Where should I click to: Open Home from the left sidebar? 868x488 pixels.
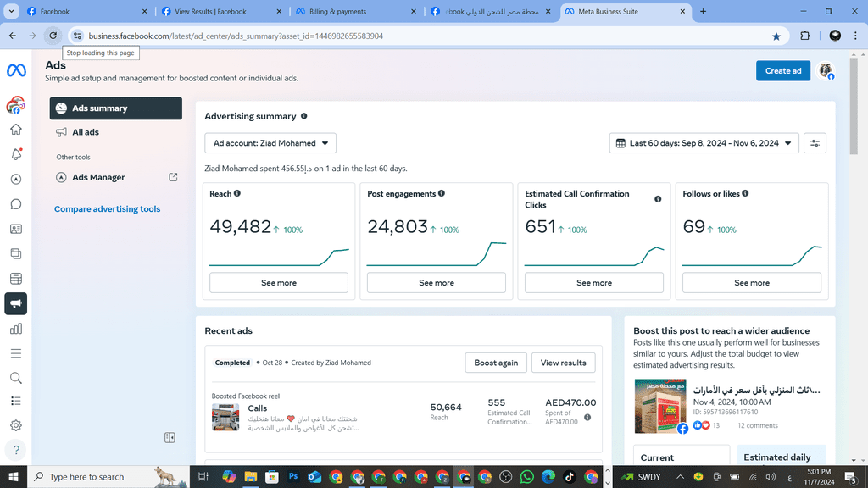tap(15, 130)
